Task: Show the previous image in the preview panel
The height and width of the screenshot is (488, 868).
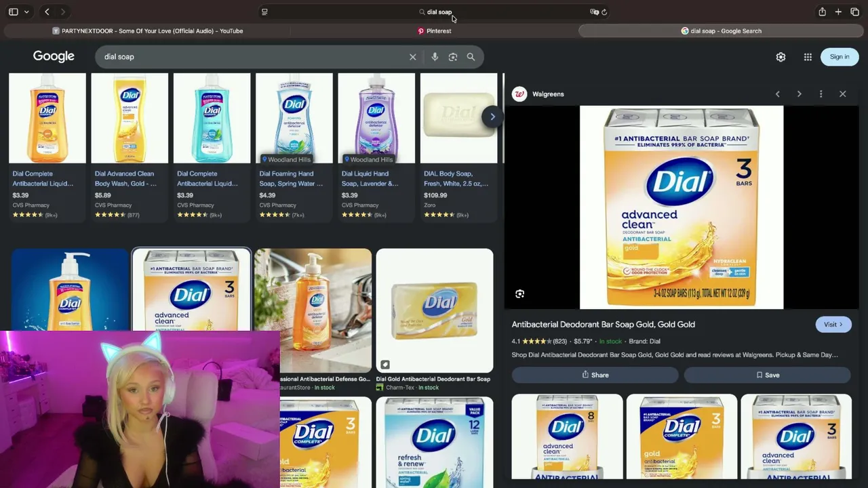Action: click(x=777, y=94)
